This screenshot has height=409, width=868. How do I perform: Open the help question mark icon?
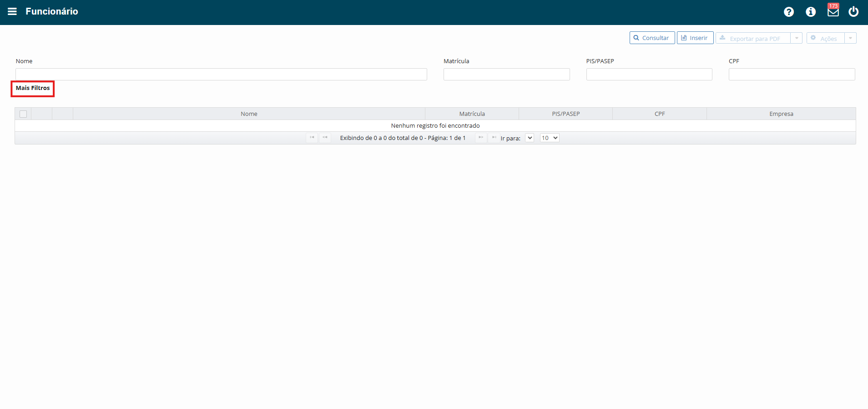[x=789, y=12]
